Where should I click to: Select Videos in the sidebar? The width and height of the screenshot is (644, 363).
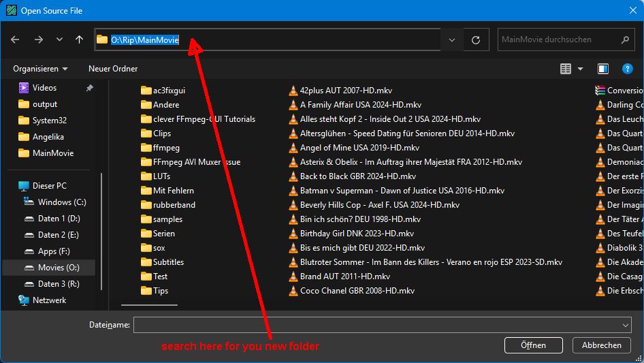coord(44,88)
